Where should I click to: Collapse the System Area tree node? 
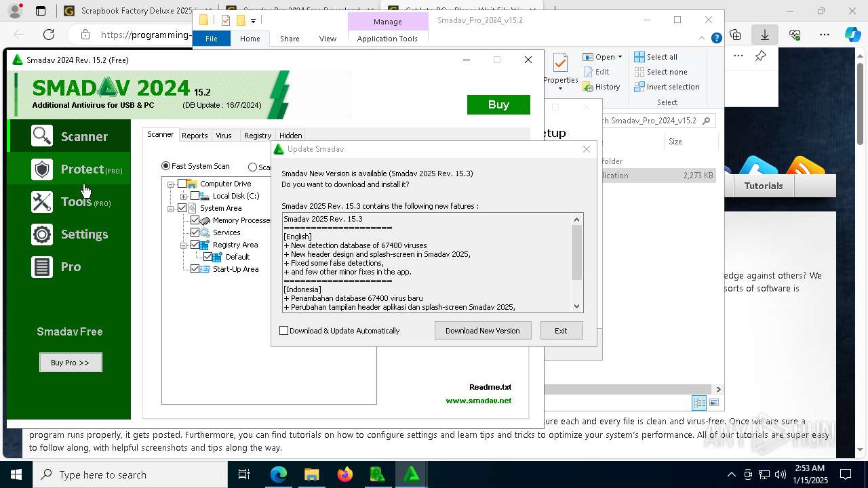coord(171,208)
